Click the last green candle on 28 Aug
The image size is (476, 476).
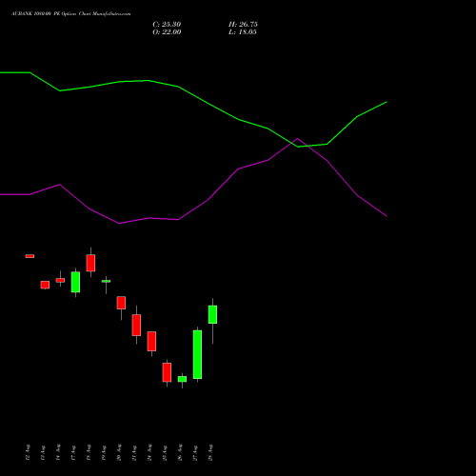(212, 314)
